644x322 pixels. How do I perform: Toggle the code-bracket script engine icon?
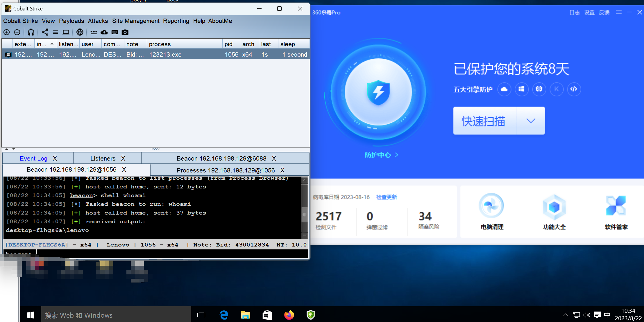click(x=574, y=89)
